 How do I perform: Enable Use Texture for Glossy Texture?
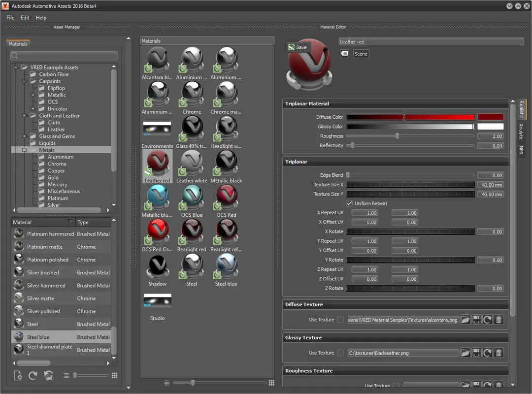point(340,353)
